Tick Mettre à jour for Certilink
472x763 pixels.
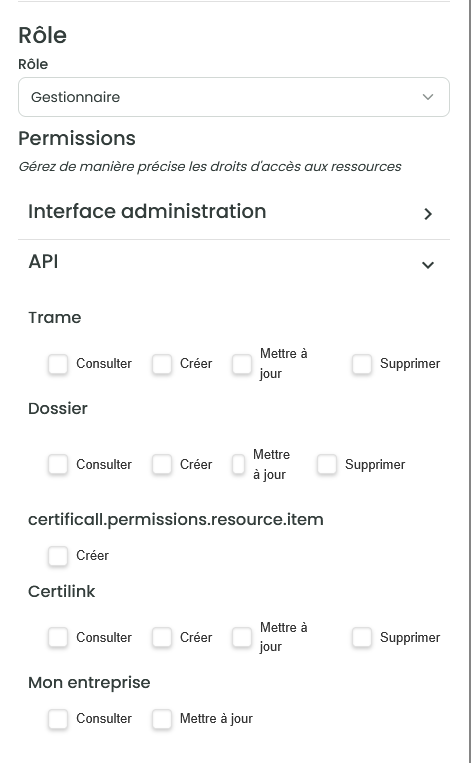click(x=242, y=637)
